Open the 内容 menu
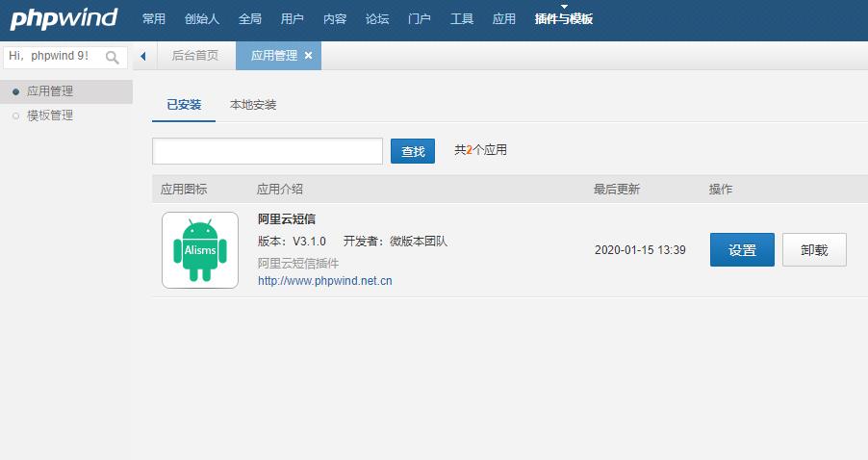 (335, 19)
